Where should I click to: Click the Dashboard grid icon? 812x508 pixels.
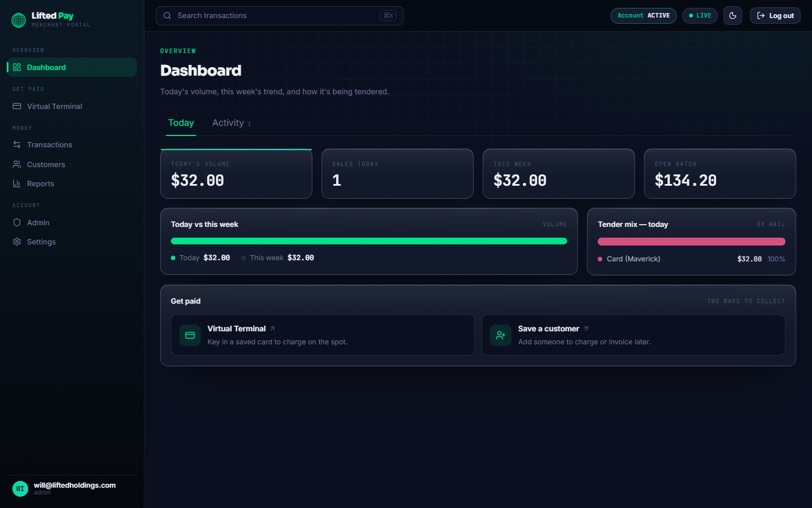pos(17,67)
